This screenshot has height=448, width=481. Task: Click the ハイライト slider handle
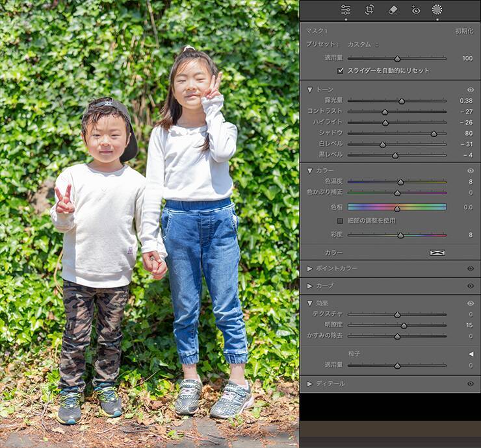[x=385, y=123]
